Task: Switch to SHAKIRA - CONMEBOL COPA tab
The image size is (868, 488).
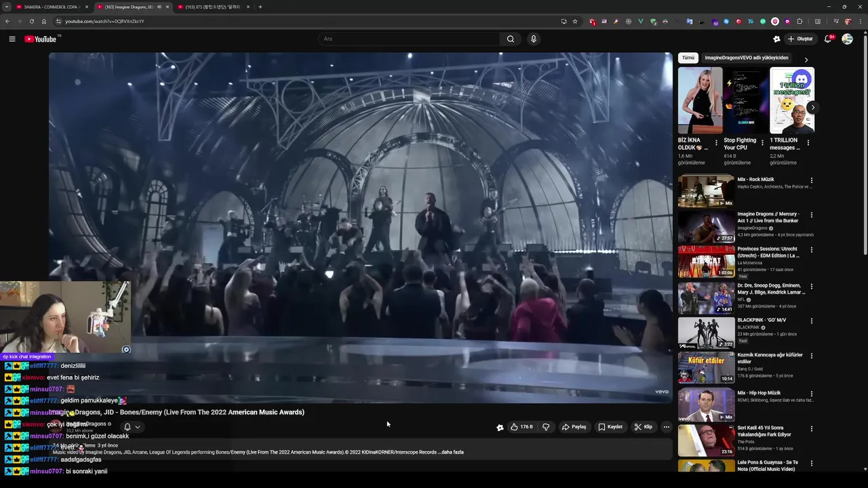Action: point(52,7)
